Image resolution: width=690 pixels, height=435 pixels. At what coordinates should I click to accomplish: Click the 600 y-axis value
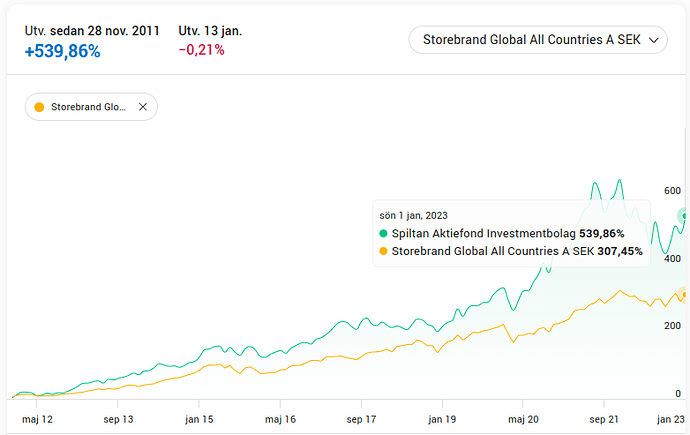pos(672,190)
